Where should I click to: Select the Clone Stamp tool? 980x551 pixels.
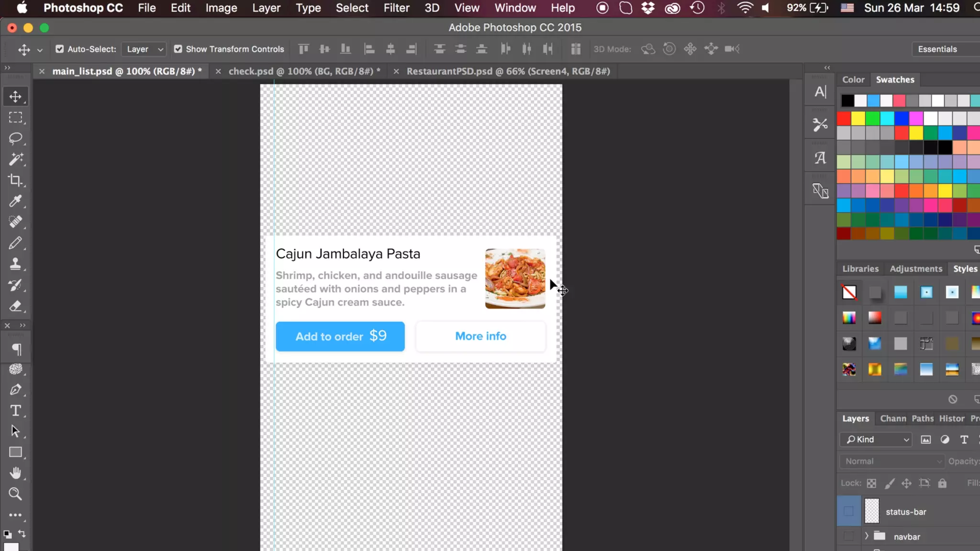pos(15,264)
